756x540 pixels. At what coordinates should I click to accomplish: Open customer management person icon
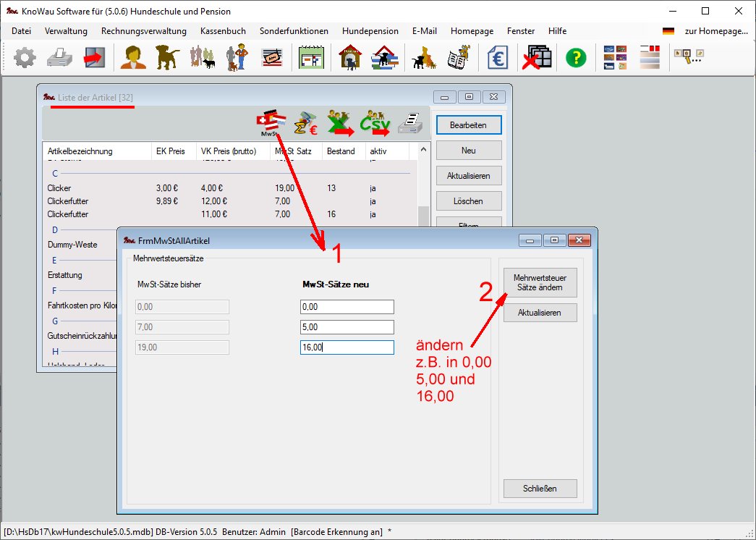(133, 58)
